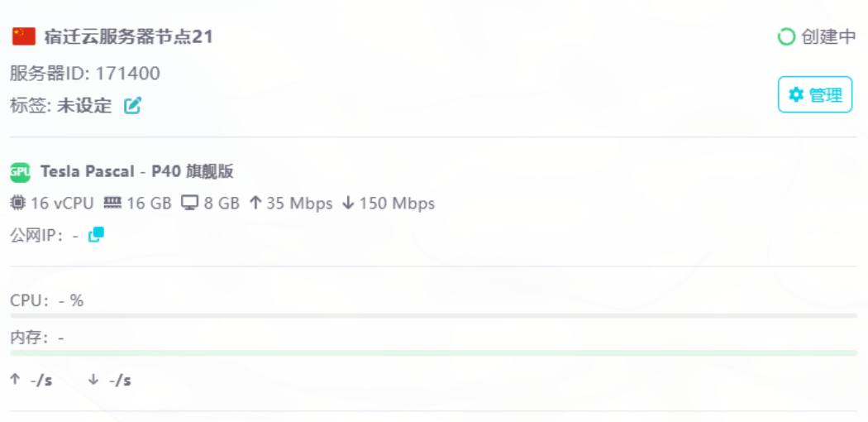Copy the public IP address
This screenshot has width=868, height=422.
tap(97, 235)
